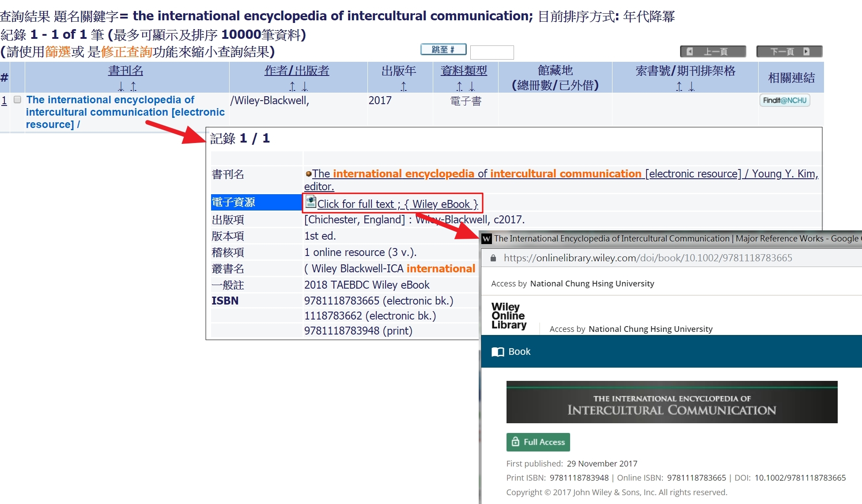The image size is (862, 504).
Task: Click the document icon beside Click for full text
Action: pos(311,202)
